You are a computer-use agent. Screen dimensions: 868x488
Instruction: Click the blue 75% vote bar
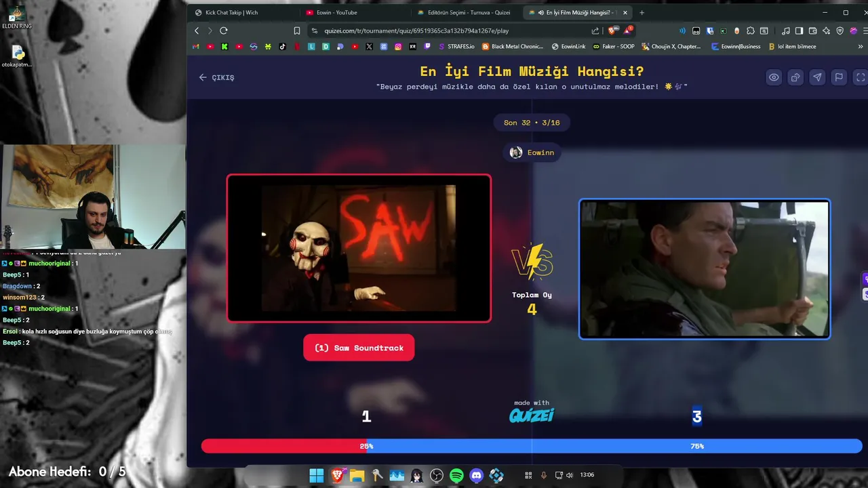614,446
